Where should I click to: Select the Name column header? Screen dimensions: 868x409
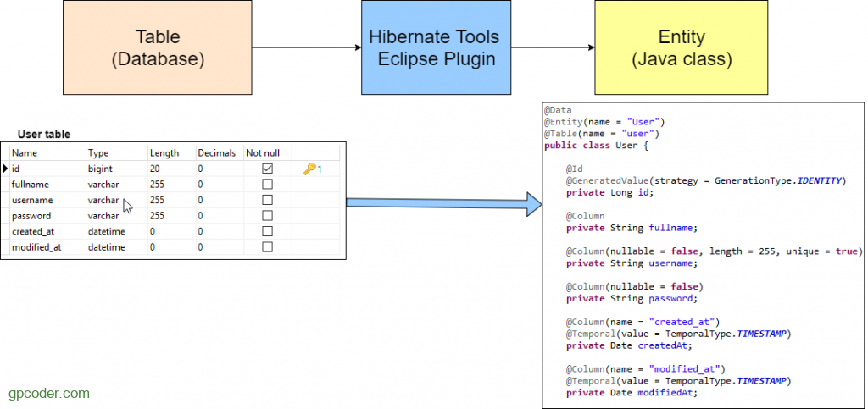tap(25, 153)
